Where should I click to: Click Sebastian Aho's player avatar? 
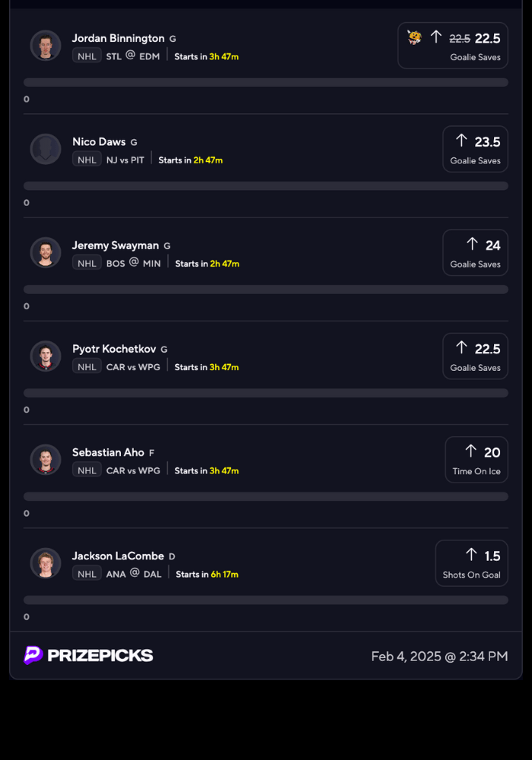point(46,459)
